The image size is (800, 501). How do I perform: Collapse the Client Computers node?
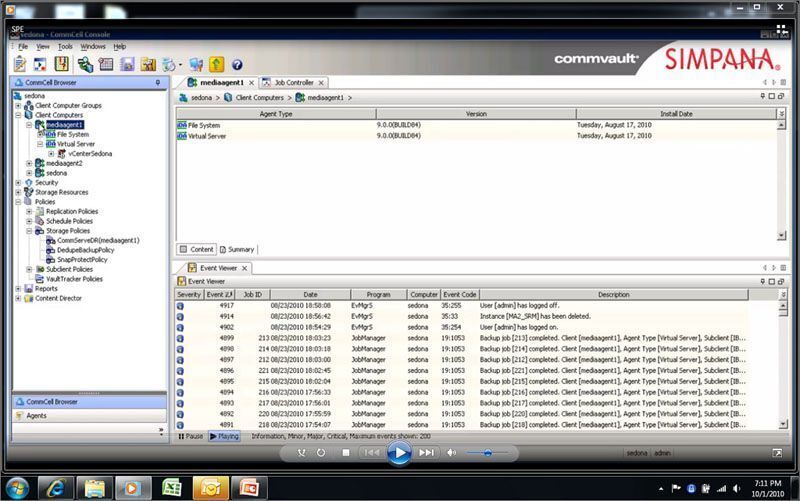tap(18, 115)
